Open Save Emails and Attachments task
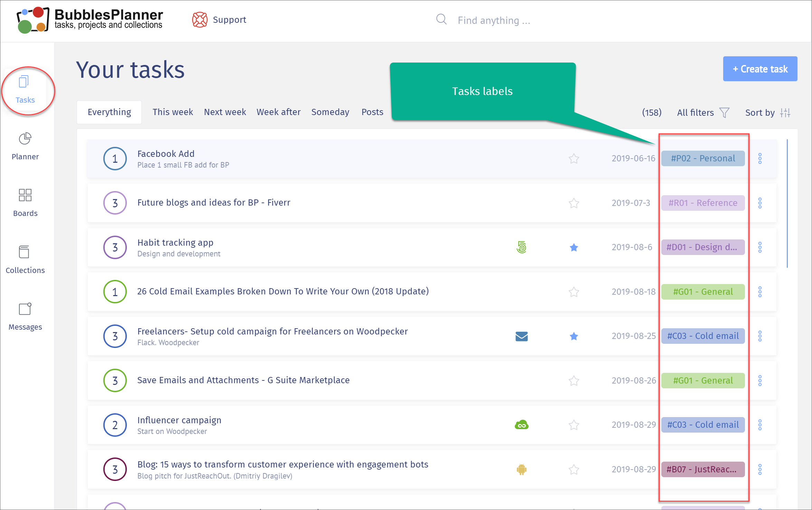 (243, 380)
